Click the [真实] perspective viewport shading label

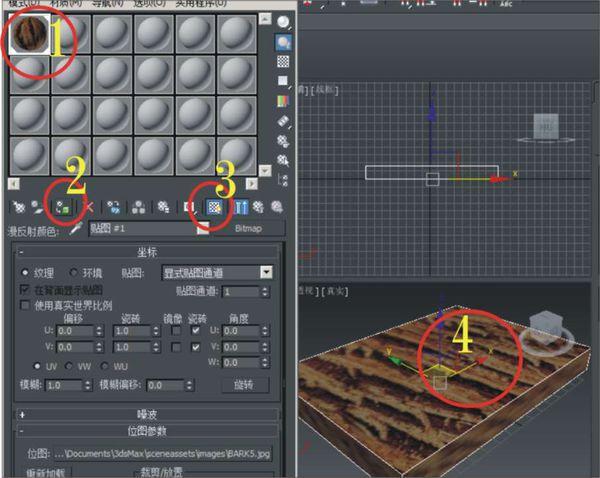(x=334, y=291)
